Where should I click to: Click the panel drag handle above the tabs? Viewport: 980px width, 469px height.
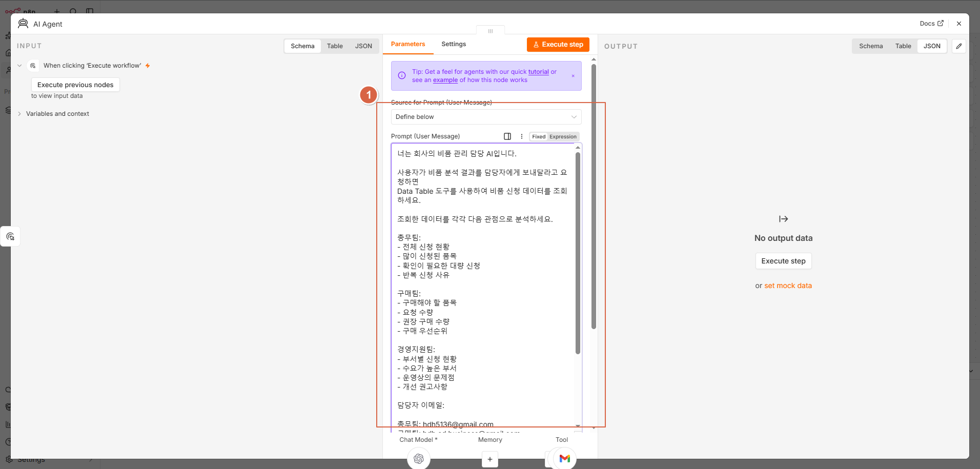[x=491, y=31]
